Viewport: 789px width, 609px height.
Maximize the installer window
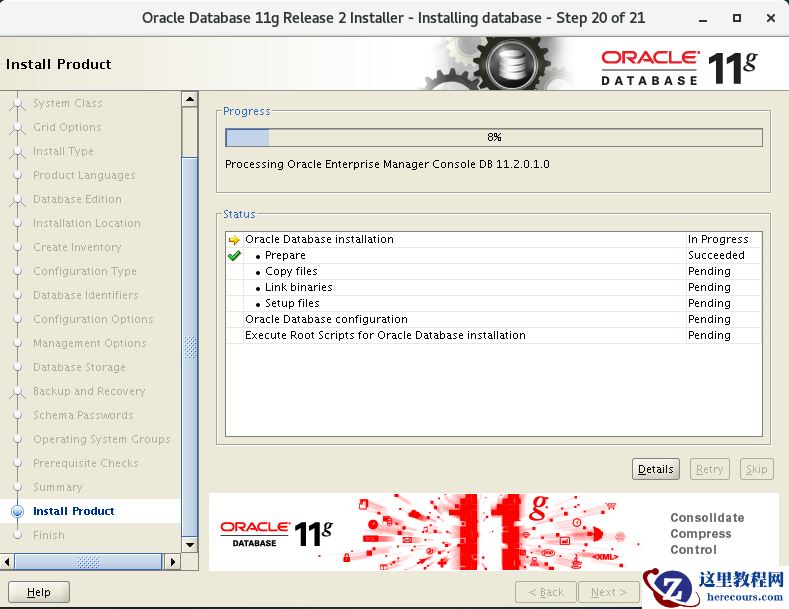[737, 18]
